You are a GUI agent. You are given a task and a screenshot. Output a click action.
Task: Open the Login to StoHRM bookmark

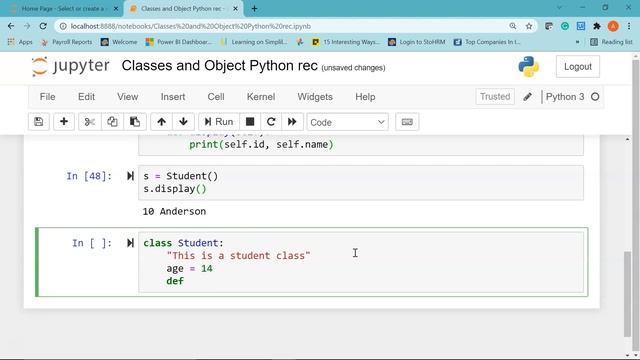(x=416, y=42)
